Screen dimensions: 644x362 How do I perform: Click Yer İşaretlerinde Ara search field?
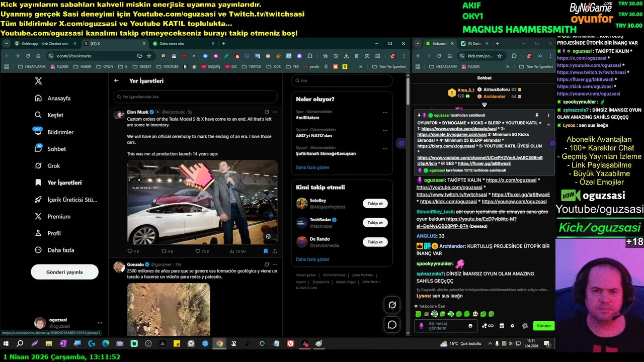(x=195, y=97)
